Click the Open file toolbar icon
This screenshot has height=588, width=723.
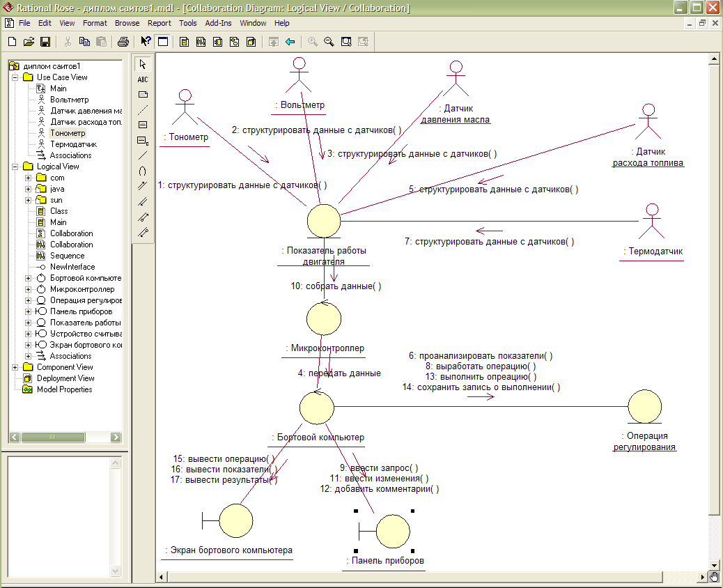click(x=29, y=42)
